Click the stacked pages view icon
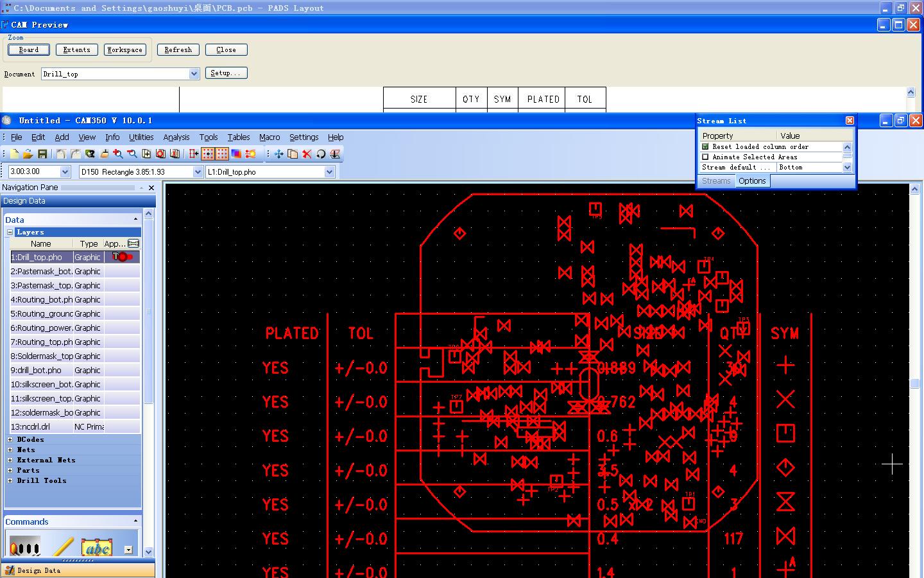Screen dimensions: 924x578 click(x=175, y=154)
